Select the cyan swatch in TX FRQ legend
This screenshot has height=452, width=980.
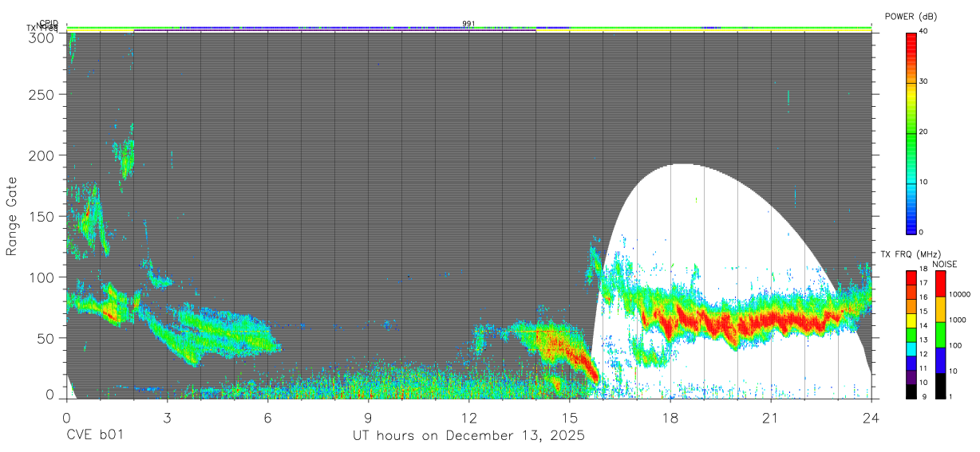click(911, 348)
